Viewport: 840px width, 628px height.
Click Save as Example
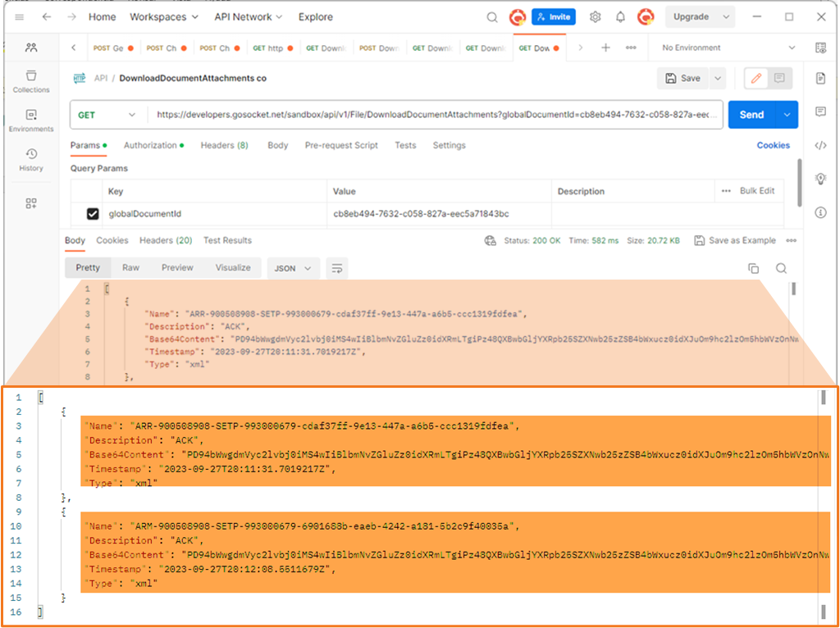pos(735,240)
